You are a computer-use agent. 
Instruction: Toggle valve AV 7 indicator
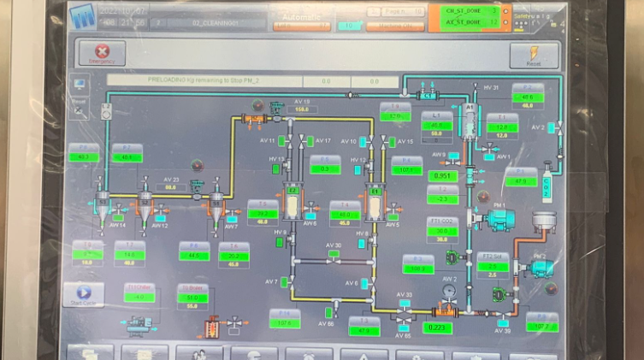click(x=284, y=282)
